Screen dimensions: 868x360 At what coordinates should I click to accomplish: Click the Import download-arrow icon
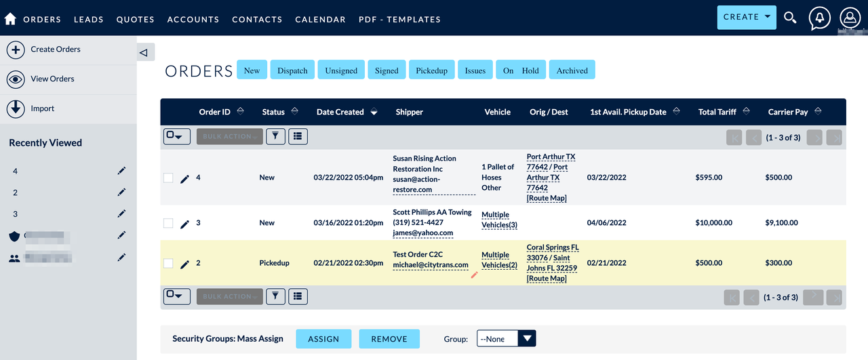[x=16, y=108]
